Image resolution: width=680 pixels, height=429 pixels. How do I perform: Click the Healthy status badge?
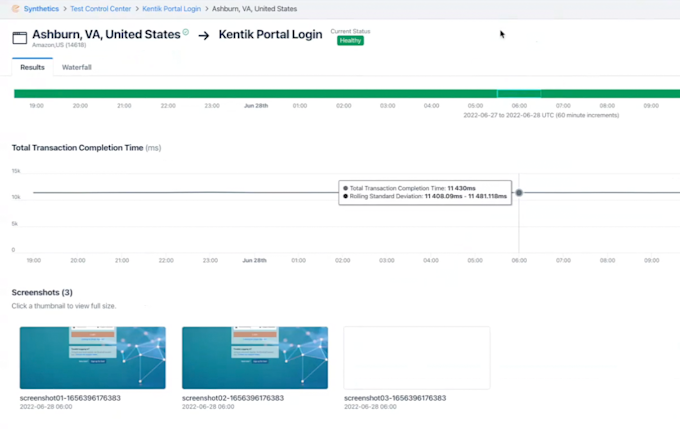pos(350,40)
